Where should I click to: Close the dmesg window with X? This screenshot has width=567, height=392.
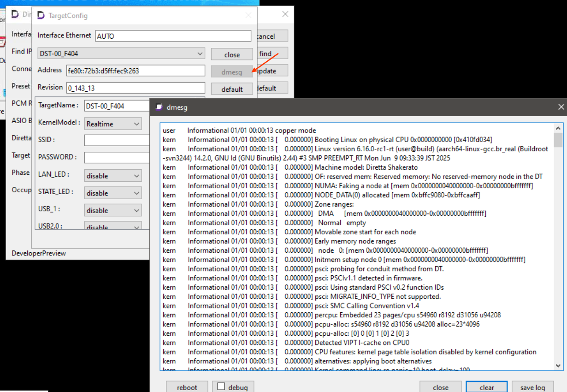coord(561,107)
